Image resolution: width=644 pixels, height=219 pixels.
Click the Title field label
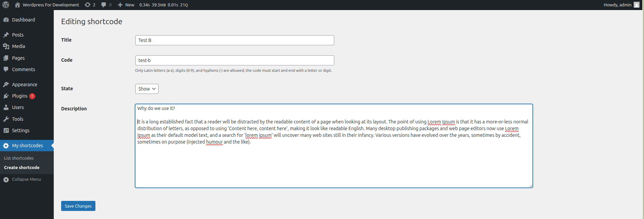coord(66,40)
